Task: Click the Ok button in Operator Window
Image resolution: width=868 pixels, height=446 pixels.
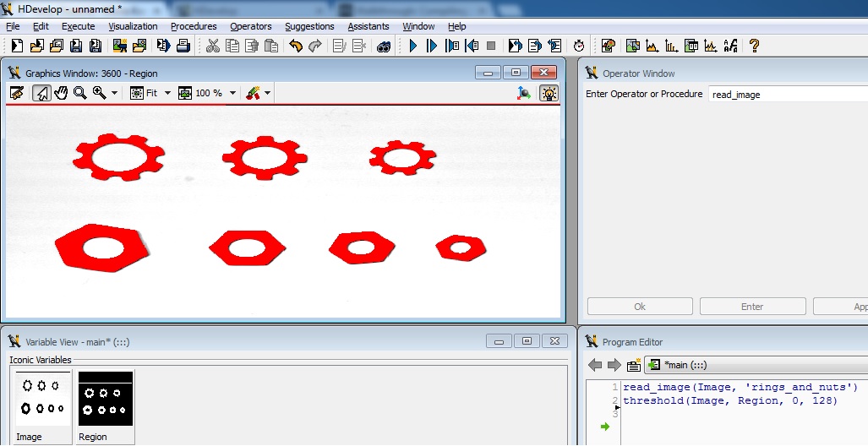Action: click(x=640, y=307)
